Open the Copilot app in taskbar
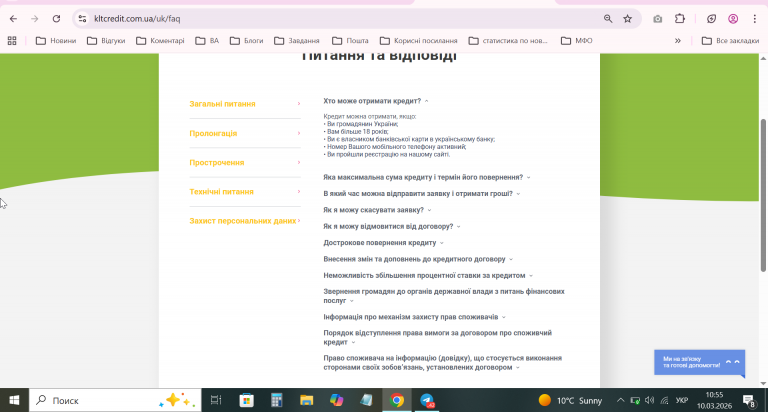 [336, 400]
